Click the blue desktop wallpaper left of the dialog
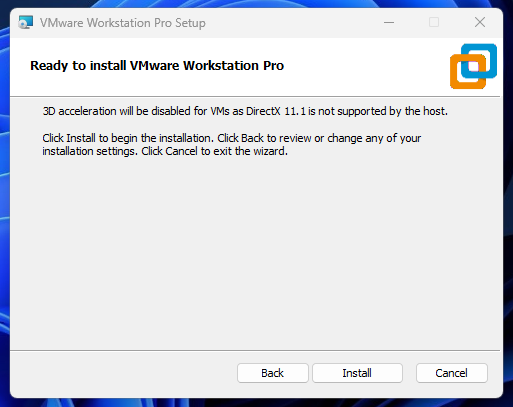The width and height of the screenshot is (513, 407). pos(4,200)
